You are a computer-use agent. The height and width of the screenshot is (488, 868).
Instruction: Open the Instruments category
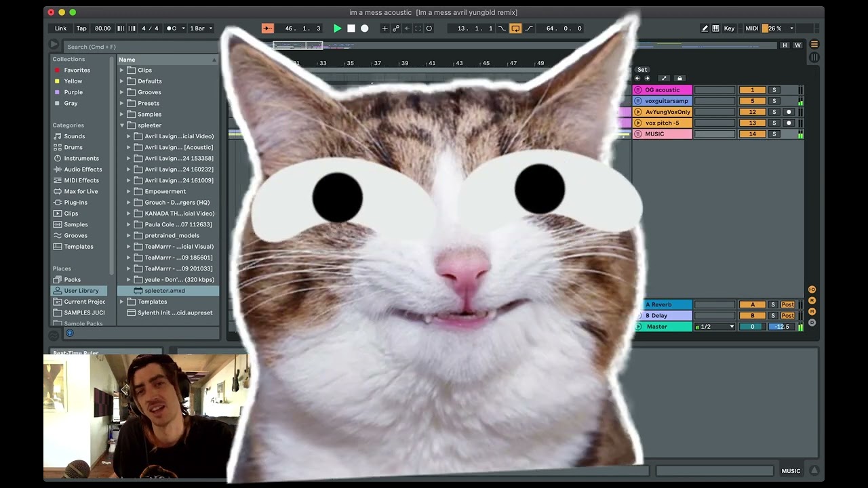81,159
